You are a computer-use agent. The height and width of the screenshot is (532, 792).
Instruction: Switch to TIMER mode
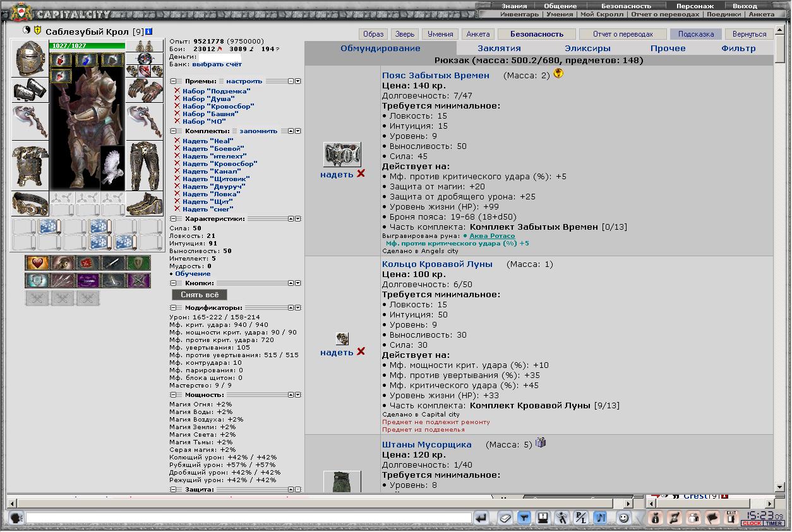click(x=774, y=523)
